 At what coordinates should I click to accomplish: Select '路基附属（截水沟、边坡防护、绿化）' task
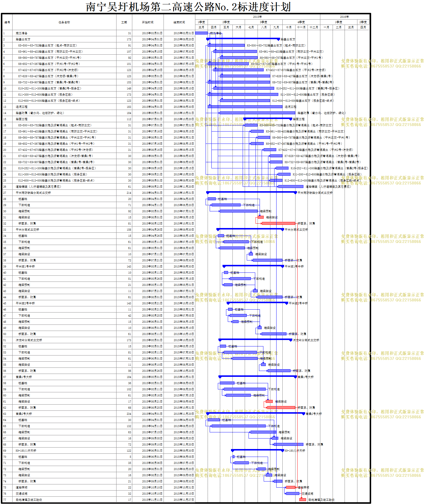(x=40, y=113)
